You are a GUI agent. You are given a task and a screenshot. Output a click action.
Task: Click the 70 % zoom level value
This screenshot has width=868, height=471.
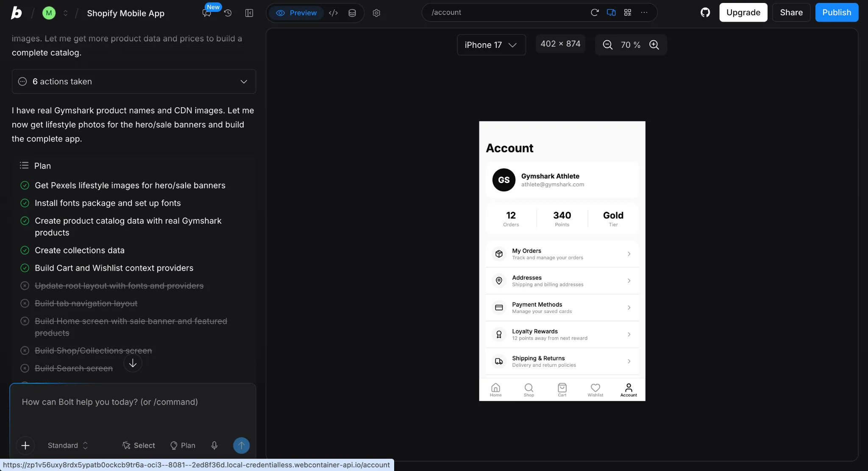pos(631,45)
